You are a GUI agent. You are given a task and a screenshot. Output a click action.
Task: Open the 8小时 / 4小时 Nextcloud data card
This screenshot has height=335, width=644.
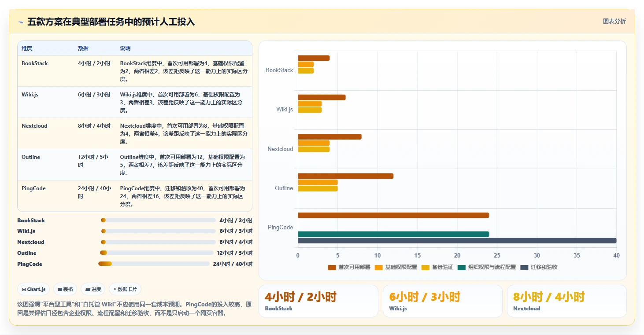(566, 301)
